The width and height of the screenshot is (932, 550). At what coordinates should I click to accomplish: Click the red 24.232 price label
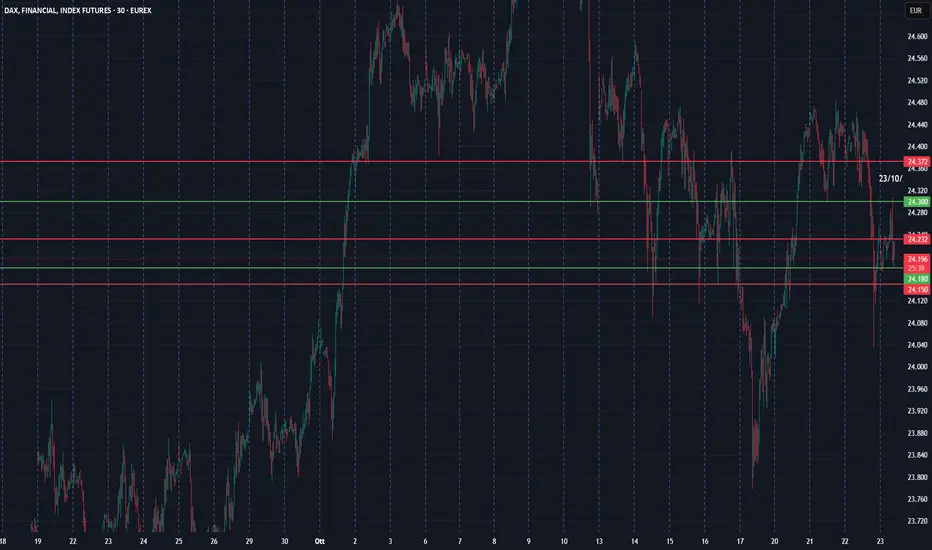[x=916, y=239]
